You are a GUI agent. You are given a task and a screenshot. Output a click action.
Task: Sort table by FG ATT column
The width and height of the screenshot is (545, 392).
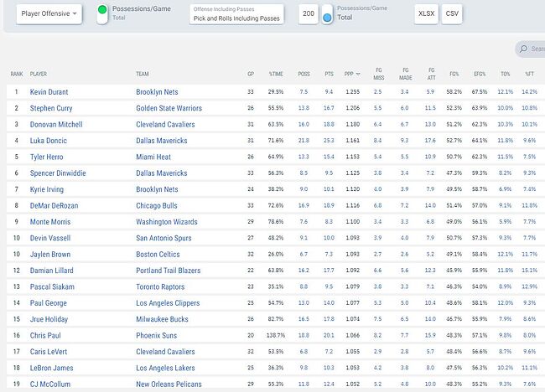pyautogui.click(x=431, y=74)
